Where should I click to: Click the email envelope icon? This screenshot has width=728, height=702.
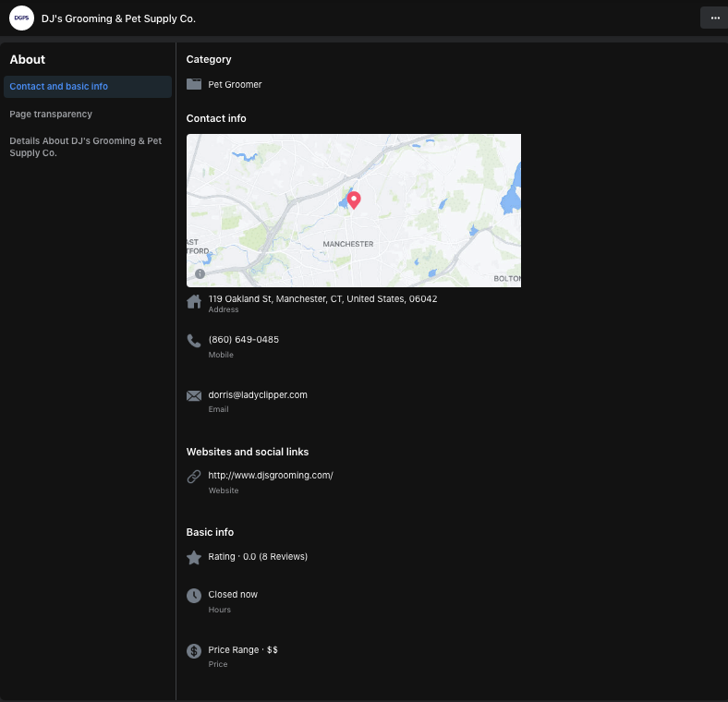194,396
